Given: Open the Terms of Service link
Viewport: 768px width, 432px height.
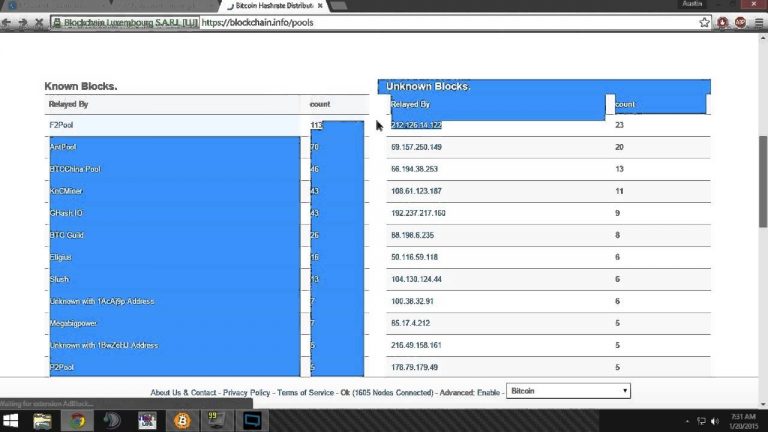Looking at the screenshot, I should [305, 393].
